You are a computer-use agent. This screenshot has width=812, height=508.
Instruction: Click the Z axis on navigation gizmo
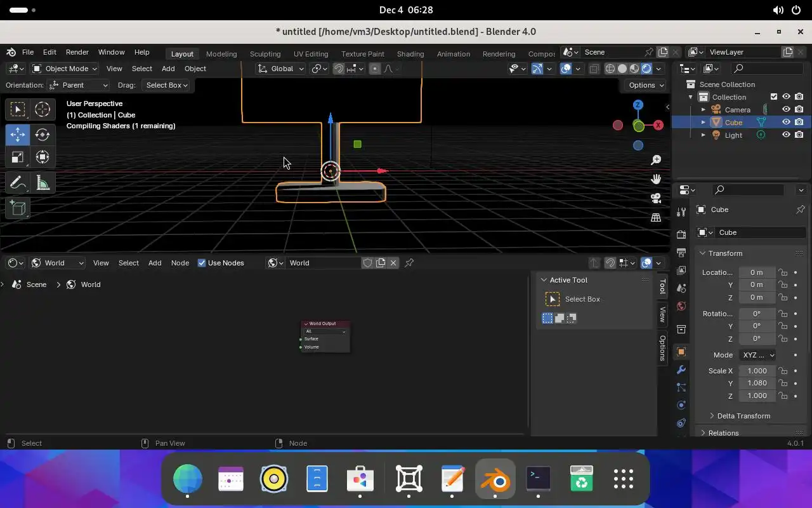638,105
